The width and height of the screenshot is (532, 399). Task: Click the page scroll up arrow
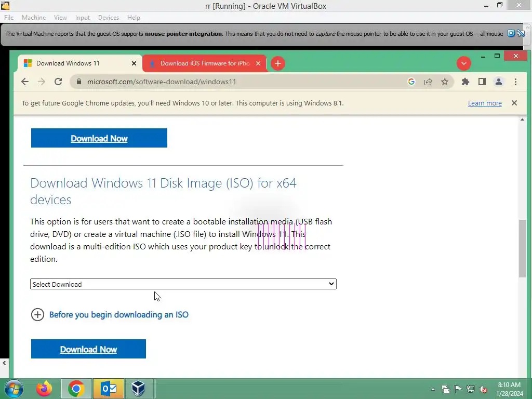click(523, 120)
